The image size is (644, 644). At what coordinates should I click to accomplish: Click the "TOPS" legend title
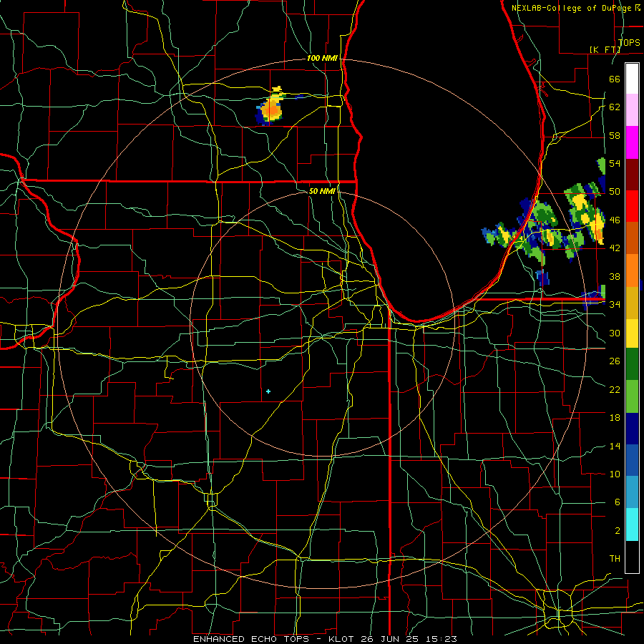click(629, 42)
